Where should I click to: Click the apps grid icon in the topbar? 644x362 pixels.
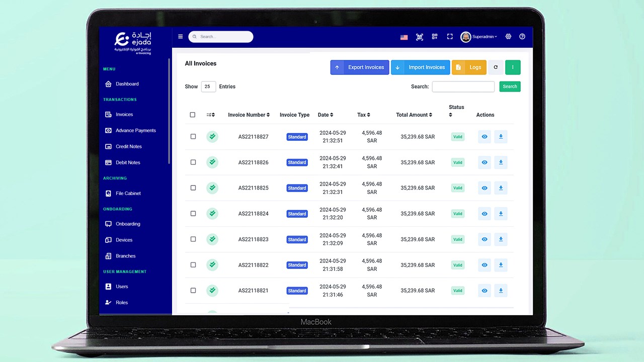tap(434, 37)
